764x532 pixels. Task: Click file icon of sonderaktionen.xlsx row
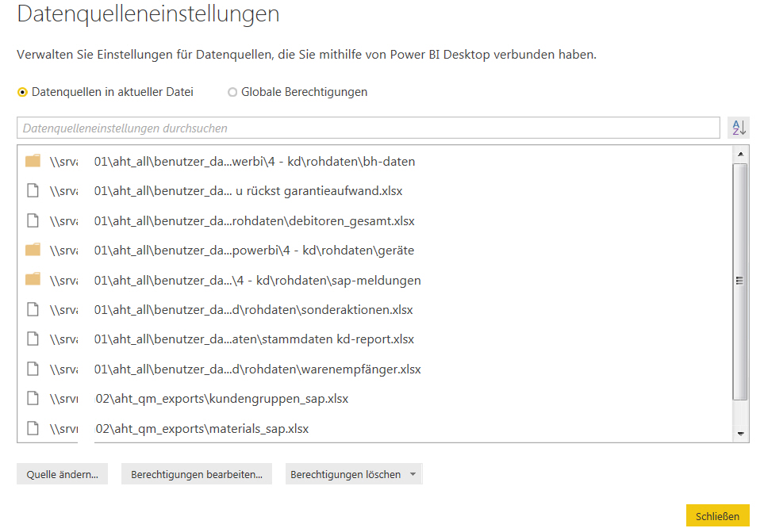(33, 309)
